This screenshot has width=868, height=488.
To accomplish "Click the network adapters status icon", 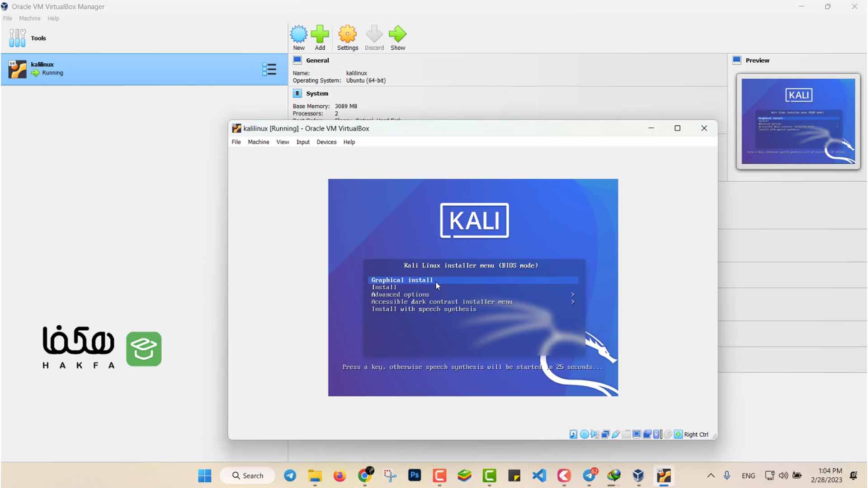I will coord(605,434).
